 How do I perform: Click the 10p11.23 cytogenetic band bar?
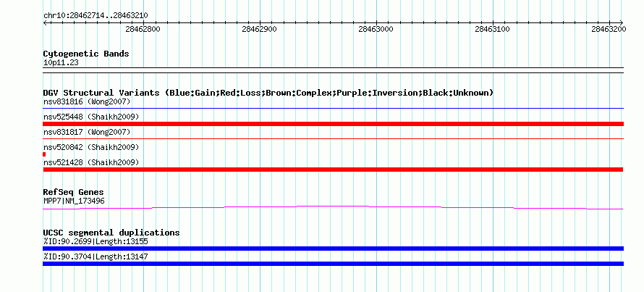333,70
